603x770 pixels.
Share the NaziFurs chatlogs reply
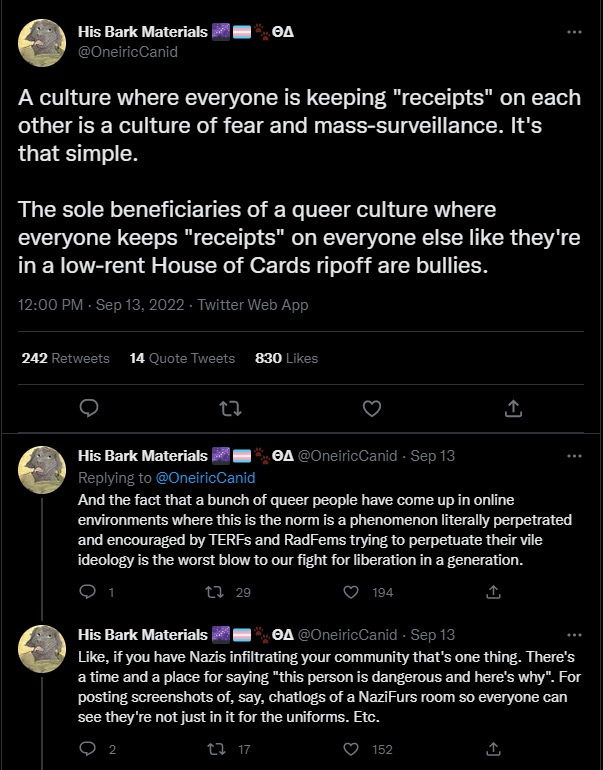(x=493, y=748)
